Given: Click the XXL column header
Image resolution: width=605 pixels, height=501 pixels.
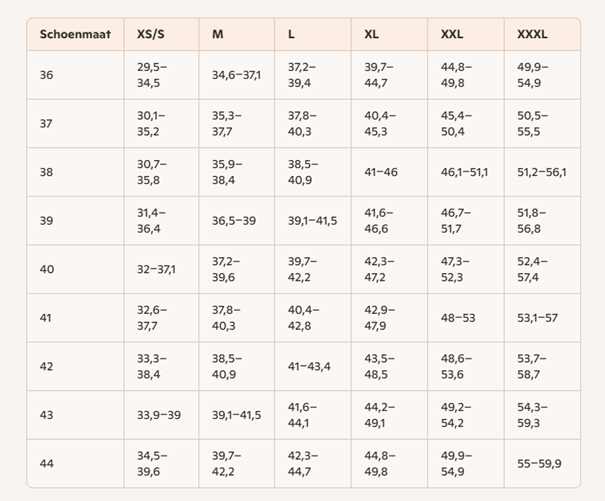Looking at the screenshot, I should point(452,34).
